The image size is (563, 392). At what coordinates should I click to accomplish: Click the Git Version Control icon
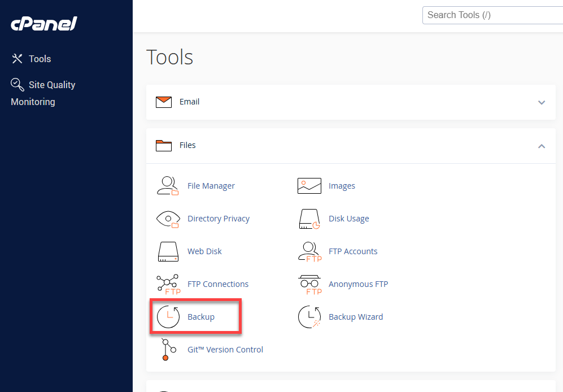click(x=166, y=350)
